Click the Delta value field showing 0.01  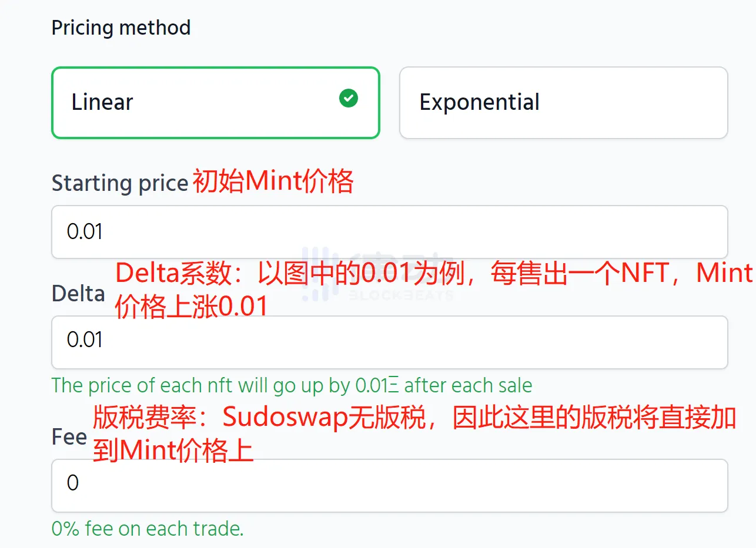pos(389,342)
